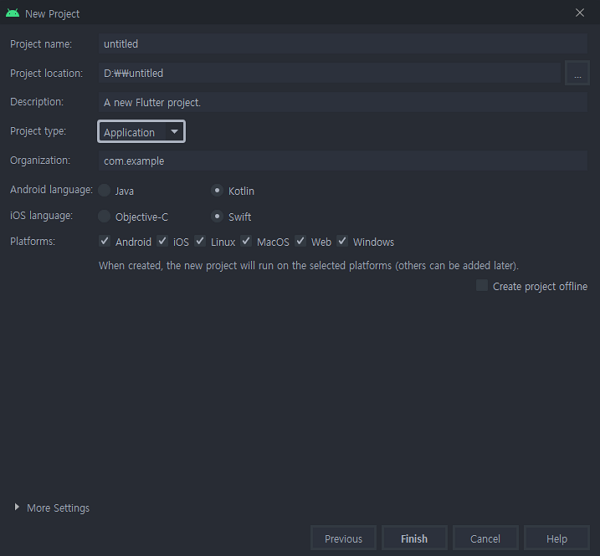
Task: Toggle the Linux platform checkbox
Action: (200, 241)
